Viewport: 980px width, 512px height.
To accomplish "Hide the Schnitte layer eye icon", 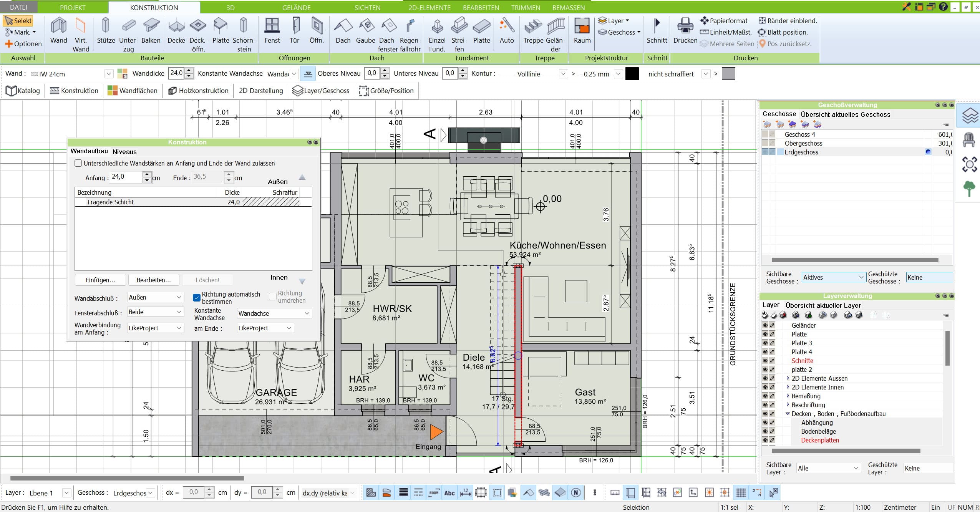I will coord(765,361).
